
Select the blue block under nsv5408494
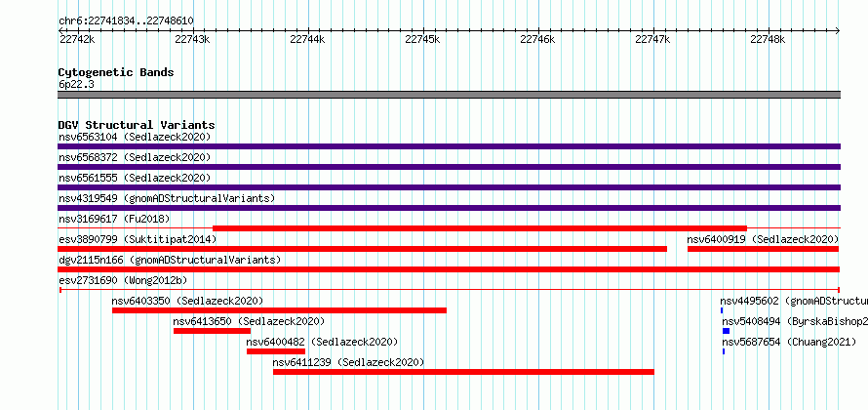(x=727, y=331)
